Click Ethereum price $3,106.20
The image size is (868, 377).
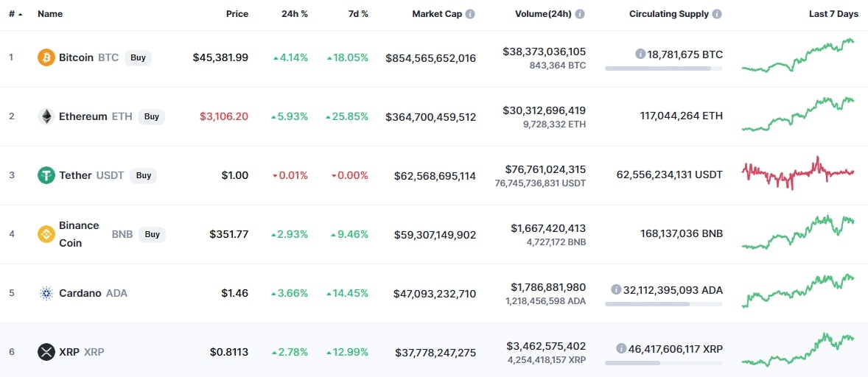224,116
